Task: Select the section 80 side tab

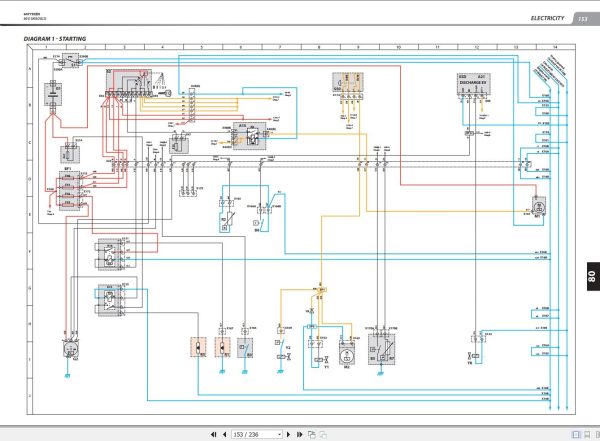Action: 593,276
